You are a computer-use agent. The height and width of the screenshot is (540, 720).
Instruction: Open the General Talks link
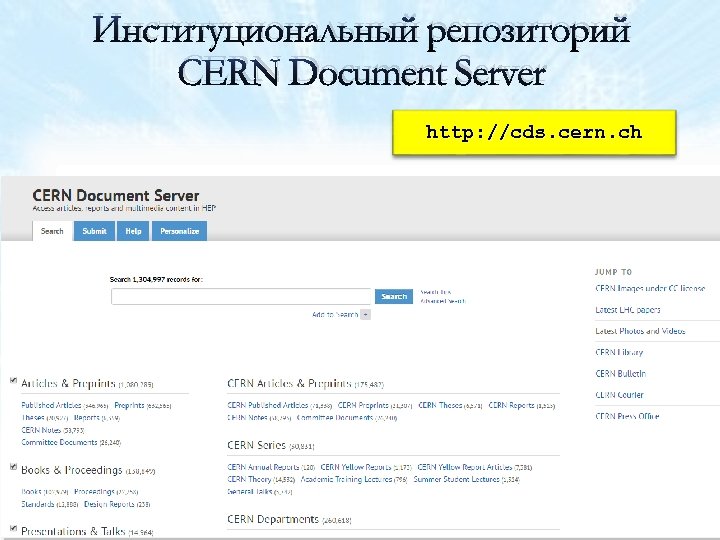point(250,491)
